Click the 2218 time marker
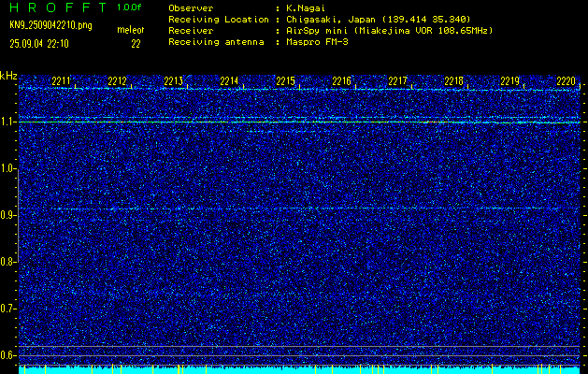Image resolution: width=588 pixels, height=374 pixels. [x=453, y=81]
